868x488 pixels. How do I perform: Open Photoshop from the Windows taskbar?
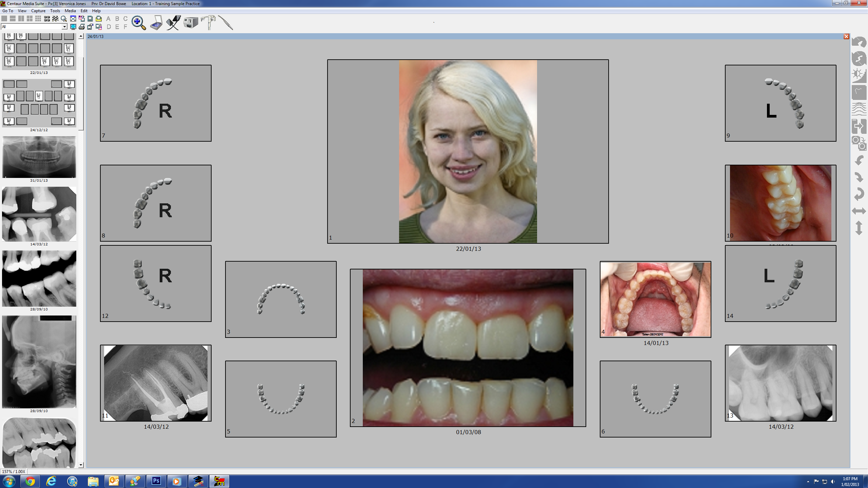156,481
